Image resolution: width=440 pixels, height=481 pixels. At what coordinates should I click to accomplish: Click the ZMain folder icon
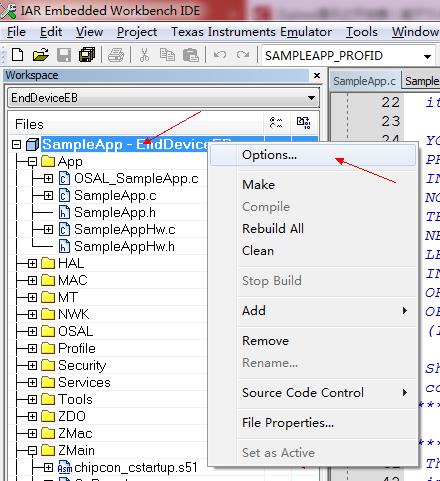[x=48, y=450]
